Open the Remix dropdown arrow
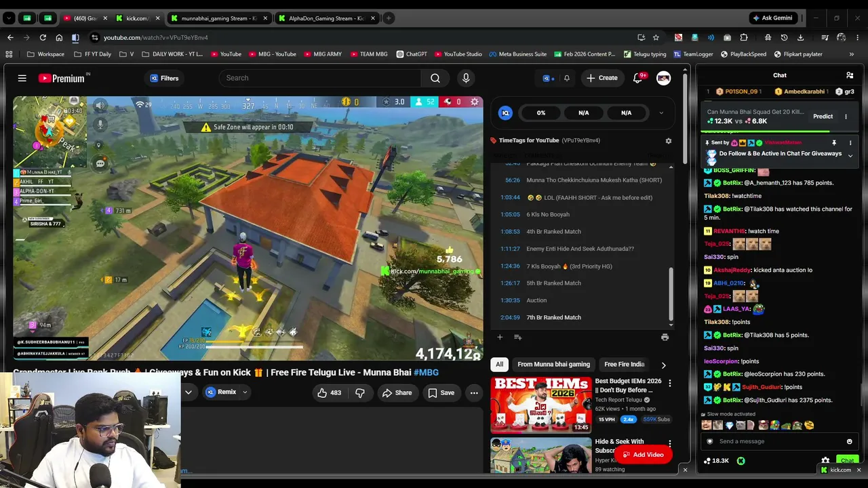The image size is (868, 488). click(x=245, y=392)
